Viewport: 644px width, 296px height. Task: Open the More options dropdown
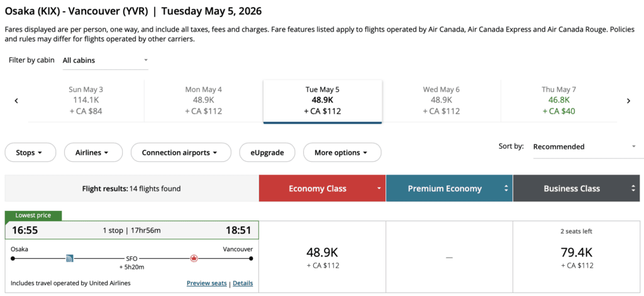341,152
